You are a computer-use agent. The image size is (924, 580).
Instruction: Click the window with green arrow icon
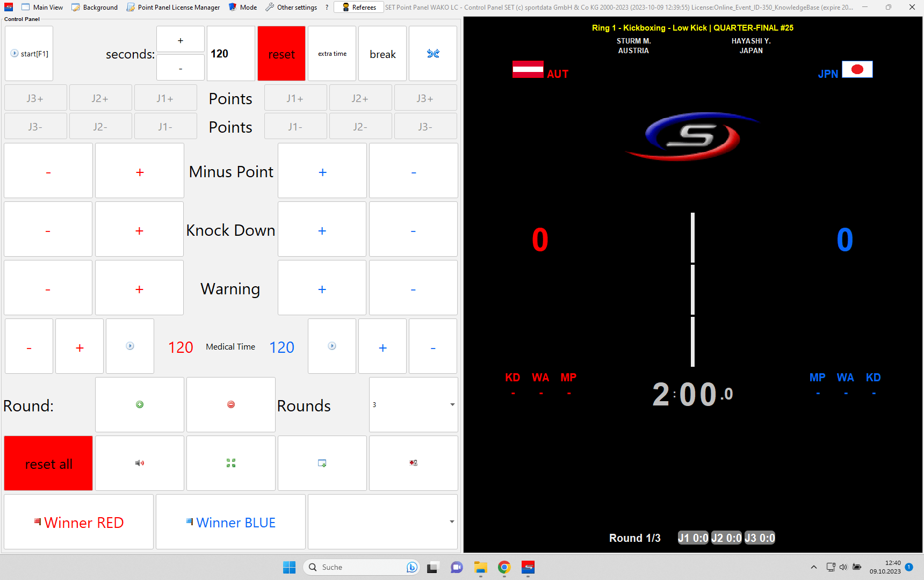click(x=322, y=463)
